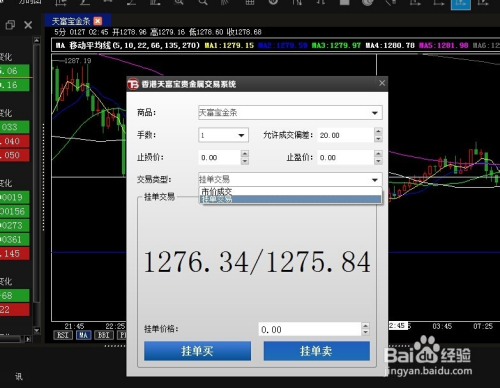Click the 21:45 time axis label
This screenshot has width=500, height=388.
74,326
